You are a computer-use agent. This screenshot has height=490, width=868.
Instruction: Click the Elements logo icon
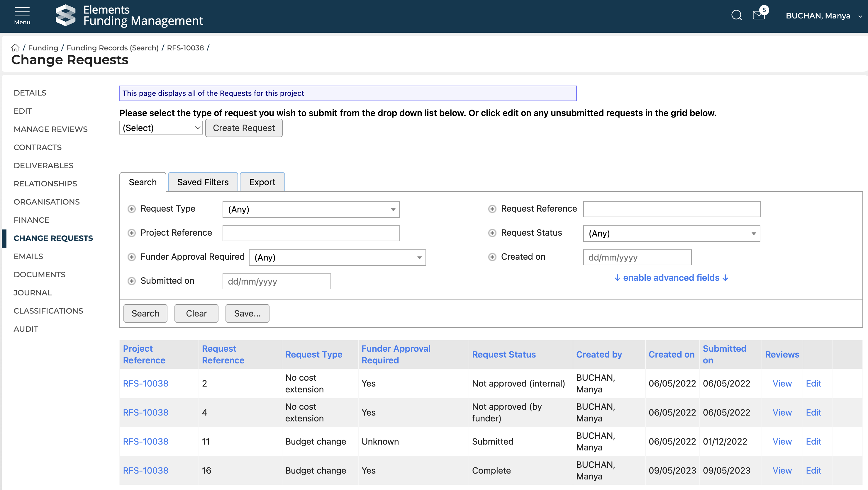pos(65,16)
